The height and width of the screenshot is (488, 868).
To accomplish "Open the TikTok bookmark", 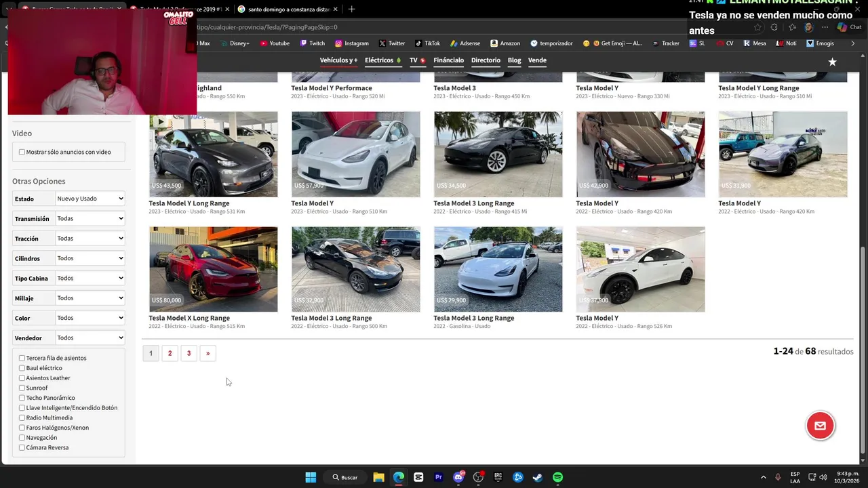I will click(x=427, y=43).
